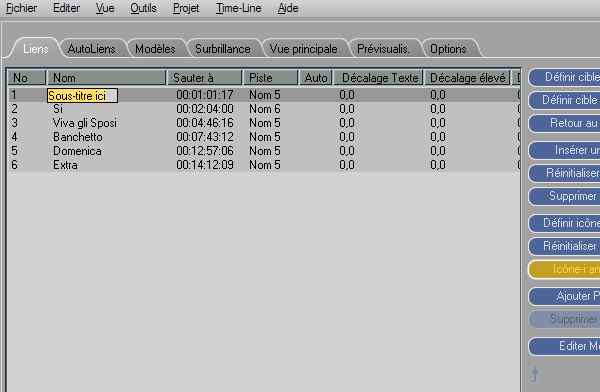Select the Banchetto link row

tap(263, 137)
